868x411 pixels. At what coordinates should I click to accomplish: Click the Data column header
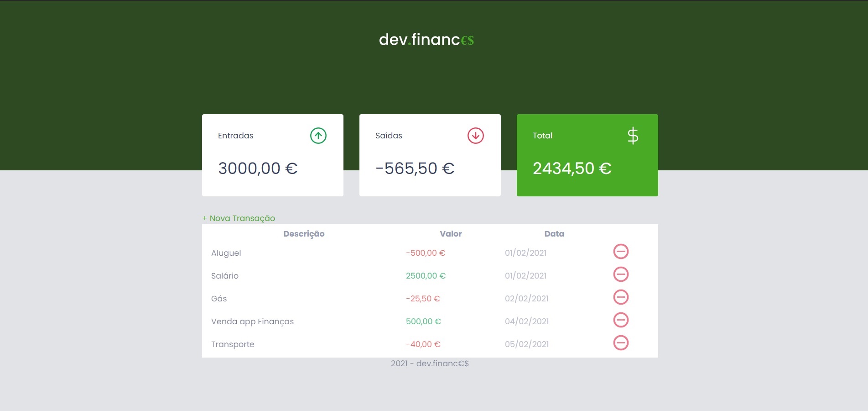[555, 233]
